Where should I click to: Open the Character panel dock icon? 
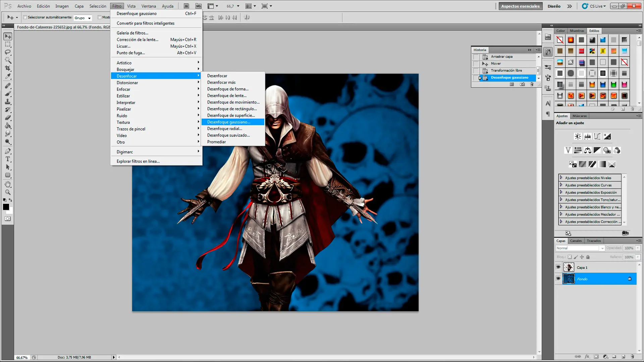tap(548, 104)
